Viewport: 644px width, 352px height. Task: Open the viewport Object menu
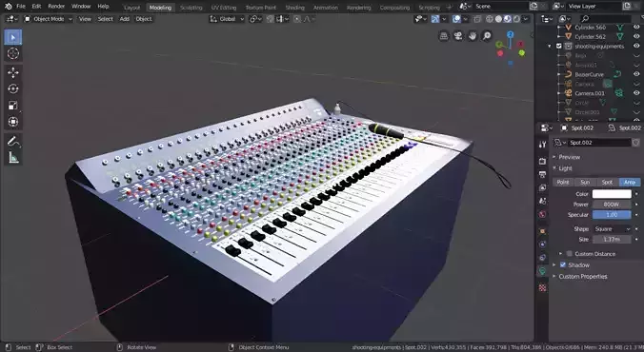[144, 19]
